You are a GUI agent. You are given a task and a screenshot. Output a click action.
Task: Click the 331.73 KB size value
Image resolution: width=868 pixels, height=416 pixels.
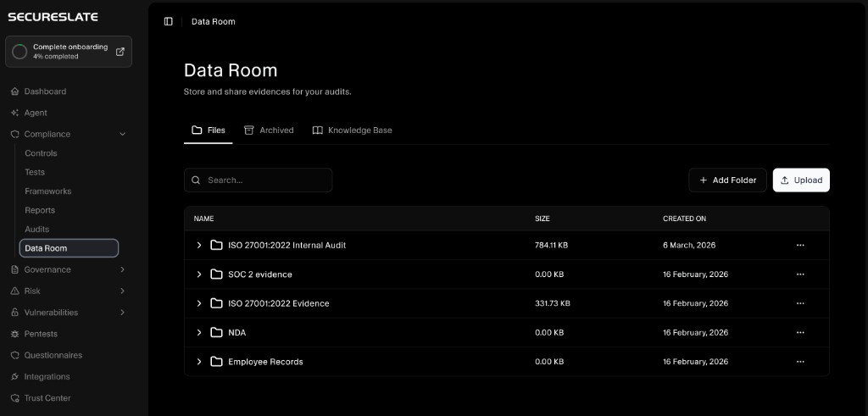coord(553,303)
